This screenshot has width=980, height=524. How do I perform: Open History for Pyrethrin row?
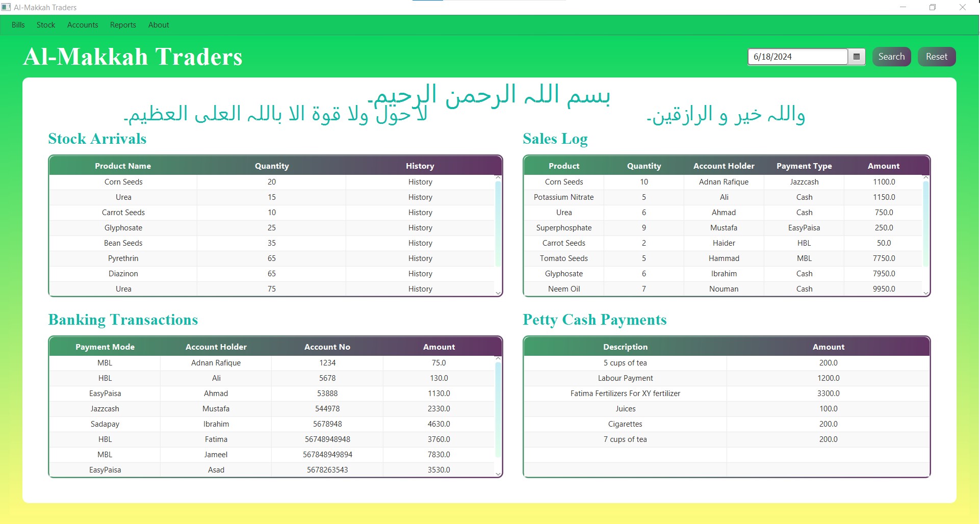point(420,258)
